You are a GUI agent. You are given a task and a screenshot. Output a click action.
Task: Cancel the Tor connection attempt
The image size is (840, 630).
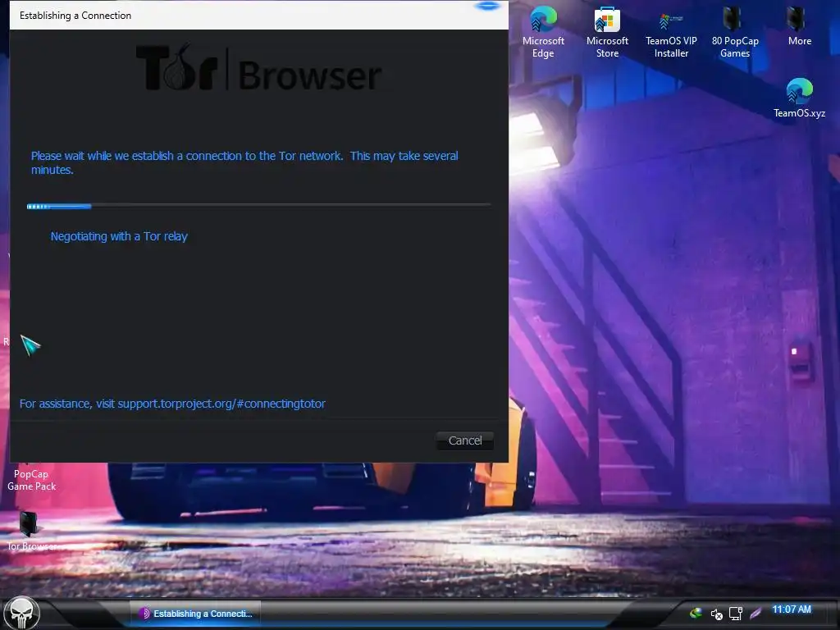(464, 441)
